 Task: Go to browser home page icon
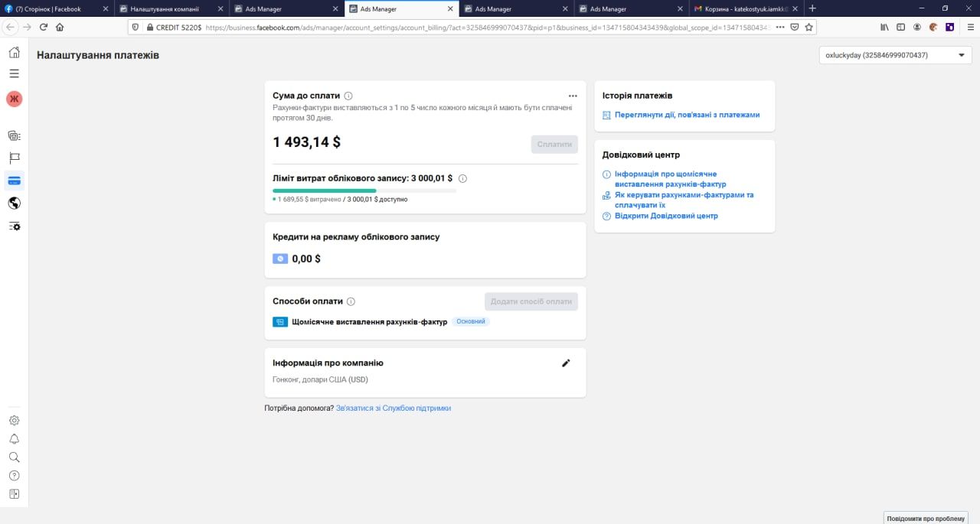(60, 27)
